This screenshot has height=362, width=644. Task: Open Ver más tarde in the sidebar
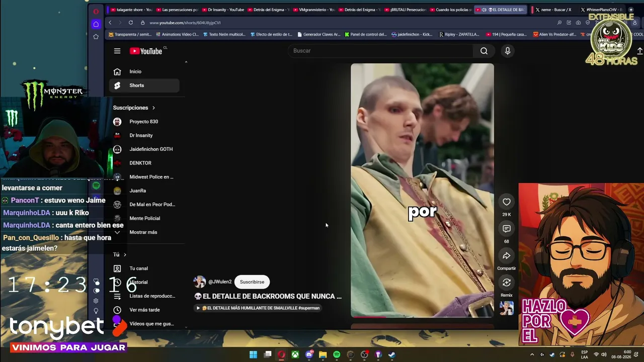[x=145, y=310]
